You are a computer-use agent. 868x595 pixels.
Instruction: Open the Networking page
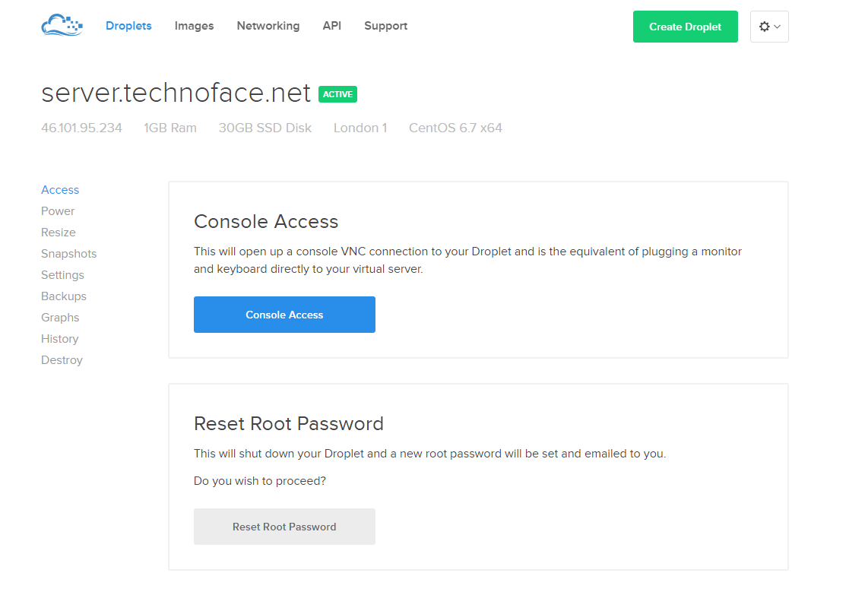268,26
